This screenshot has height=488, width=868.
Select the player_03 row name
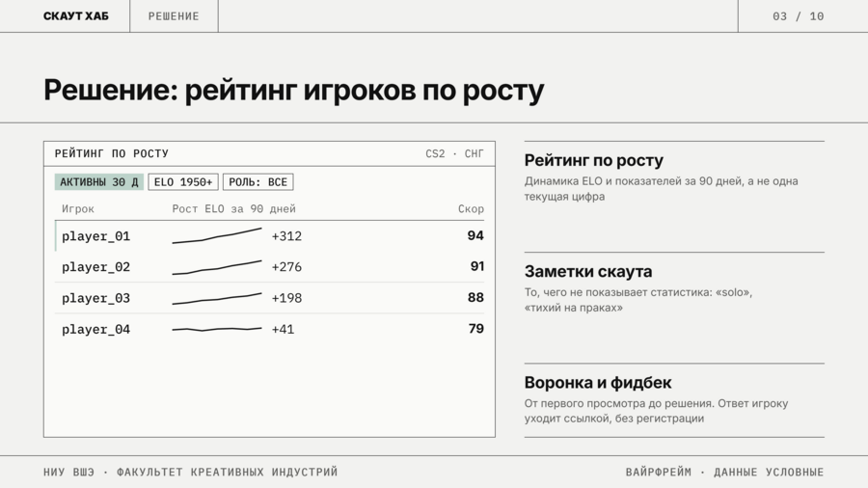click(95, 298)
